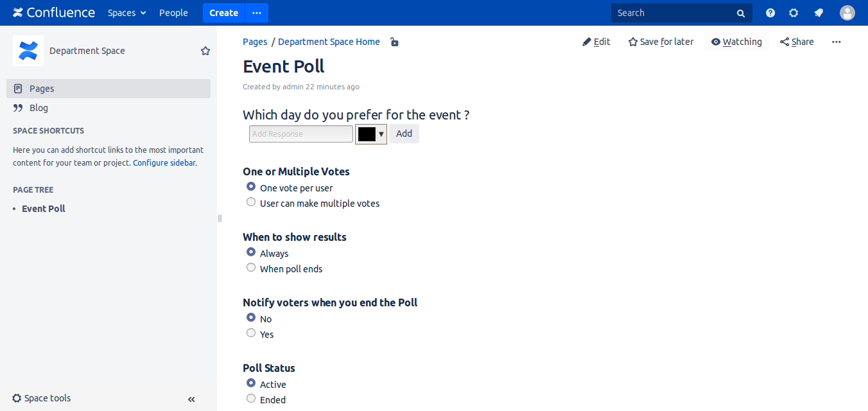Click the page restrictions unlock icon
The image size is (868, 411).
coord(394,42)
